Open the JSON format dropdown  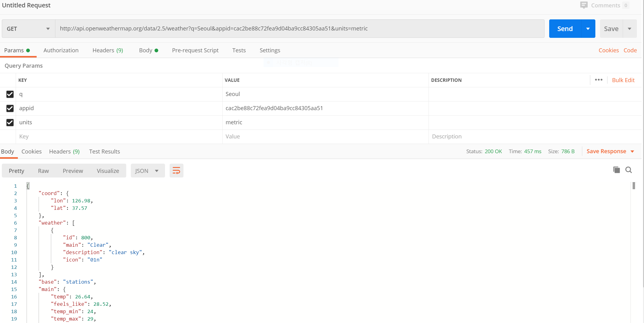point(147,171)
